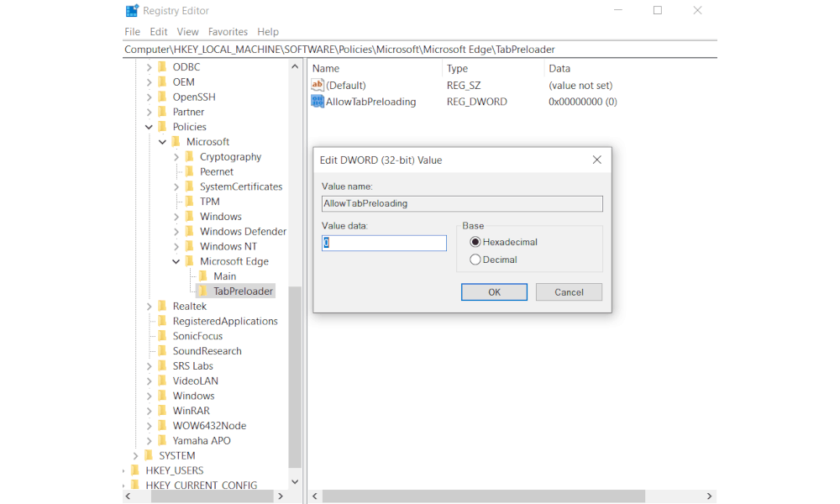Click the tree pane scroll down arrow

click(x=295, y=482)
